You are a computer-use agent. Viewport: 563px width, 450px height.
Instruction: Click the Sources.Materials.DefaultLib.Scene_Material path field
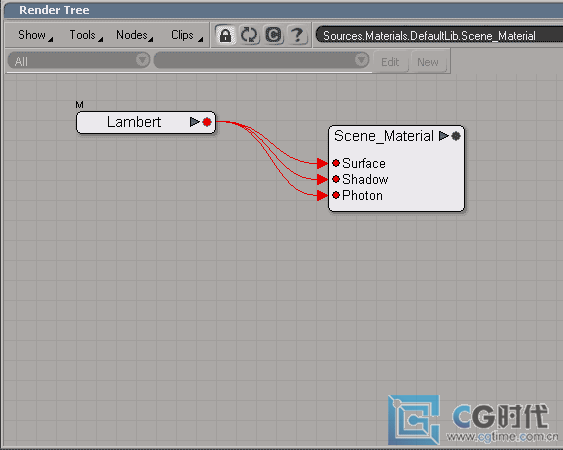pos(439,36)
